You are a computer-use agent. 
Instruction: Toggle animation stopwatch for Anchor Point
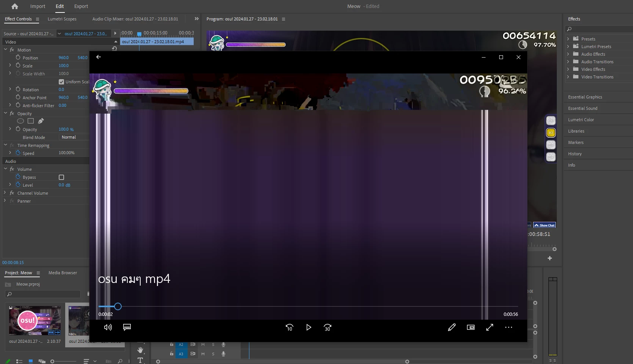click(x=18, y=97)
